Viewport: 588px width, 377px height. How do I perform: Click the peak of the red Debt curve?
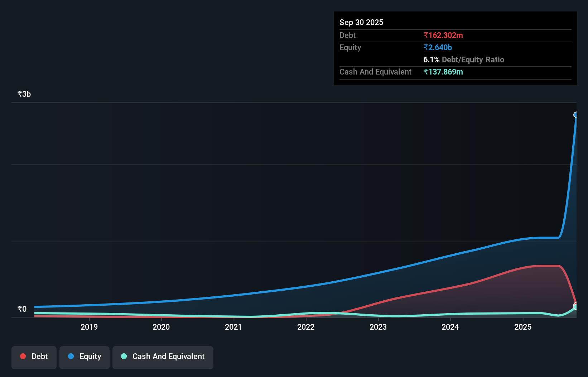(544, 266)
